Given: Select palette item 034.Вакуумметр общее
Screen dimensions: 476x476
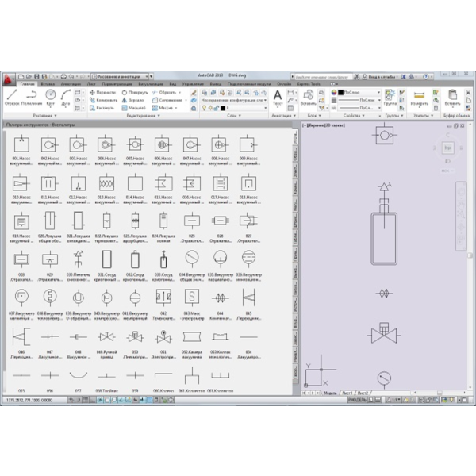Looking at the screenshot, I should tap(191, 266).
